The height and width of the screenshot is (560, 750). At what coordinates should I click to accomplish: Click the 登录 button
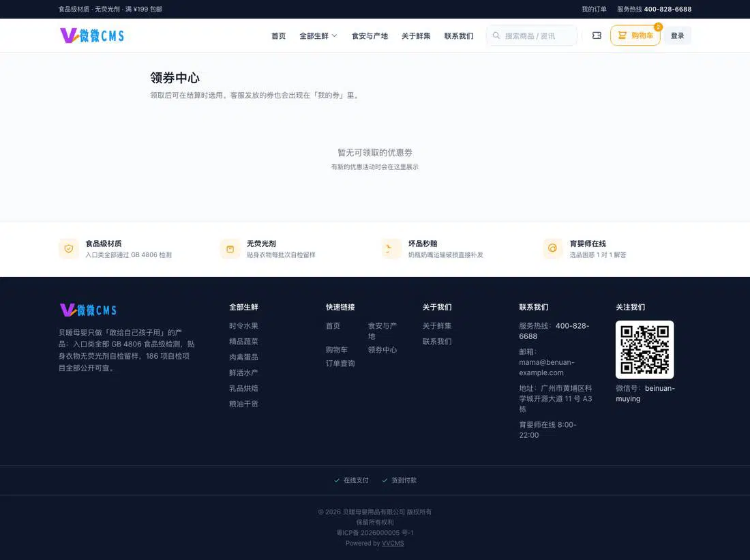(677, 35)
